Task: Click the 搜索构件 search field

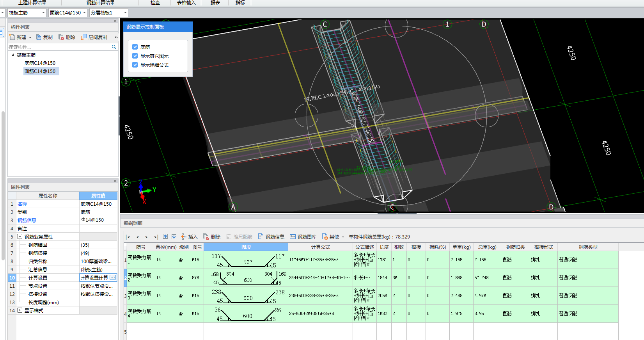Action: tap(59, 47)
